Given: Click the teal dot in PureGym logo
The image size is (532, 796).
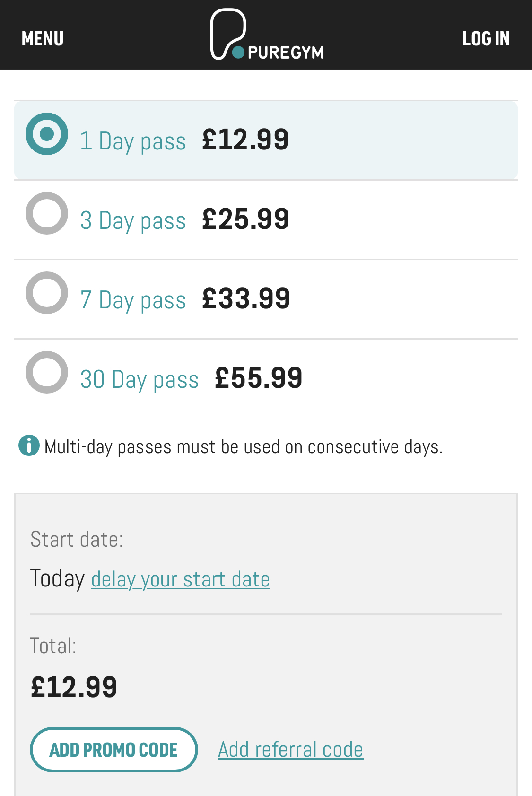Looking at the screenshot, I should pyautogui.click(x=238, y=52).
